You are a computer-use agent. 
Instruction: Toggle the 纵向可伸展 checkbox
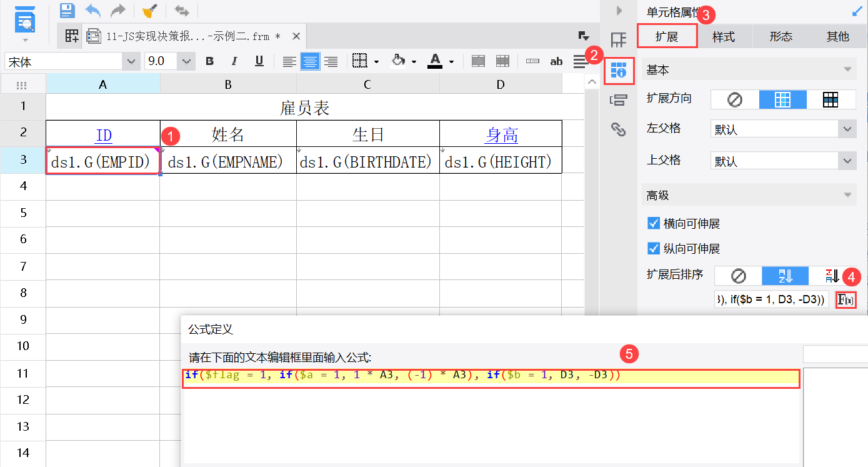tap(654, 248)
